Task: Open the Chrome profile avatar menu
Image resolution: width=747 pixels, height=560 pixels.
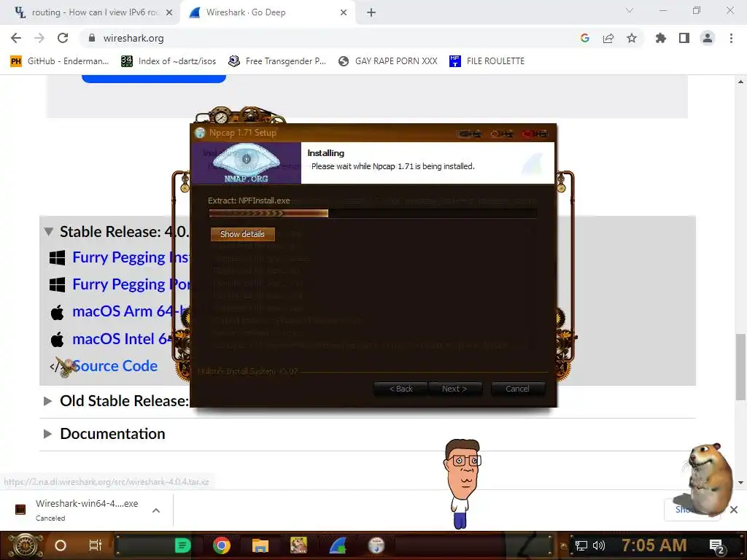Action: (x=708, y=38)
